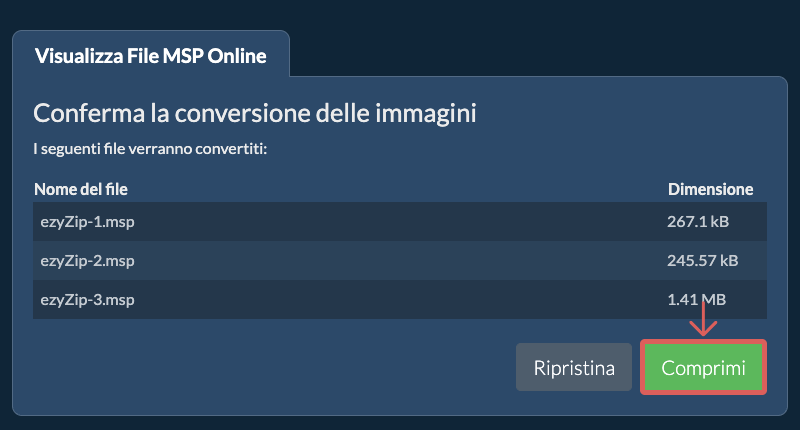Click the 267.1 kB size value
The image size is (800, 430).
(698, 221)
